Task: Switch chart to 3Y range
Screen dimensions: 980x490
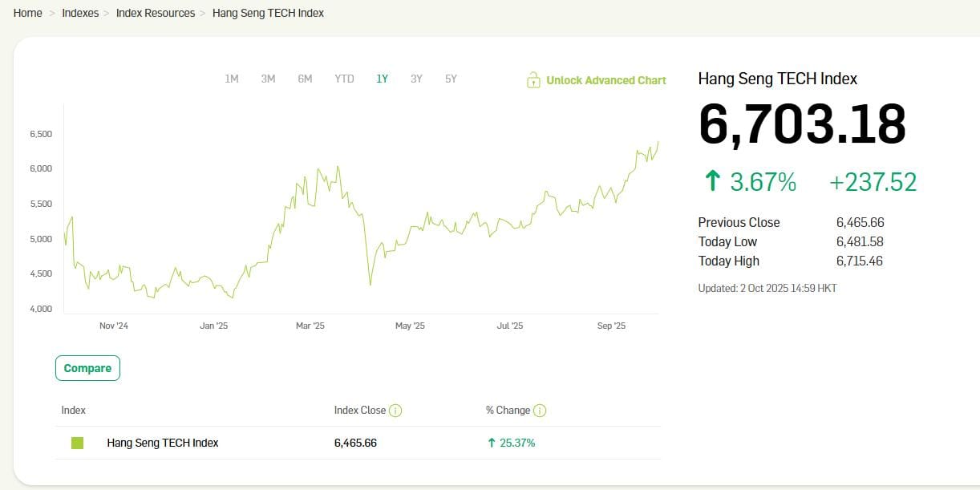Action: pos(416,79)
